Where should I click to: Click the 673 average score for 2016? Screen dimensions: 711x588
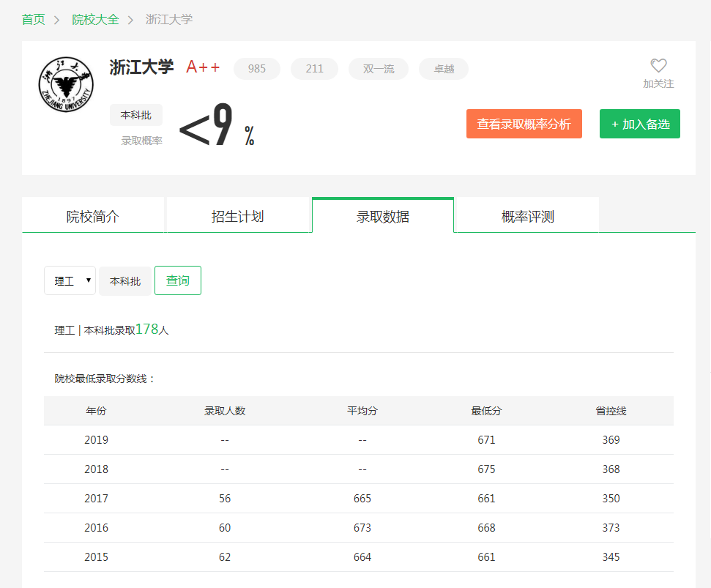coord(362,528)
